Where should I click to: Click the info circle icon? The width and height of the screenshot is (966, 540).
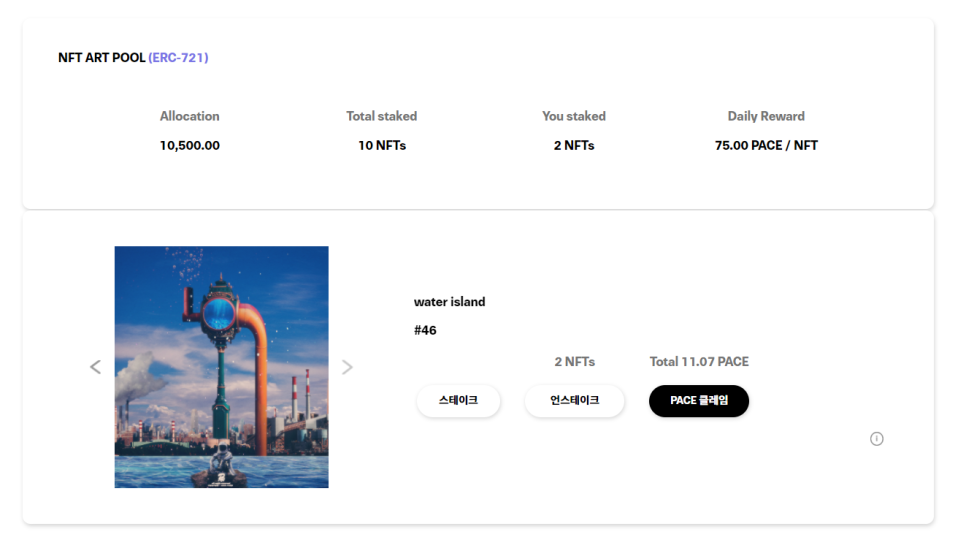tap(876, 438)
